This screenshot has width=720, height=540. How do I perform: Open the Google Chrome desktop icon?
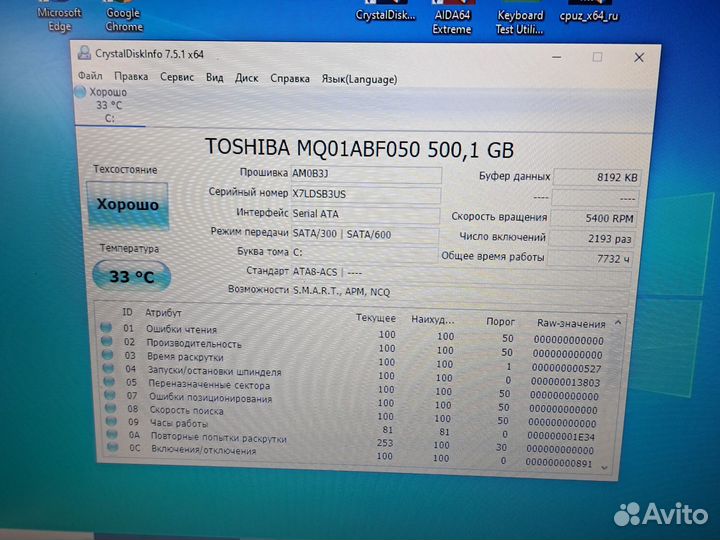(x=124, y=18)
